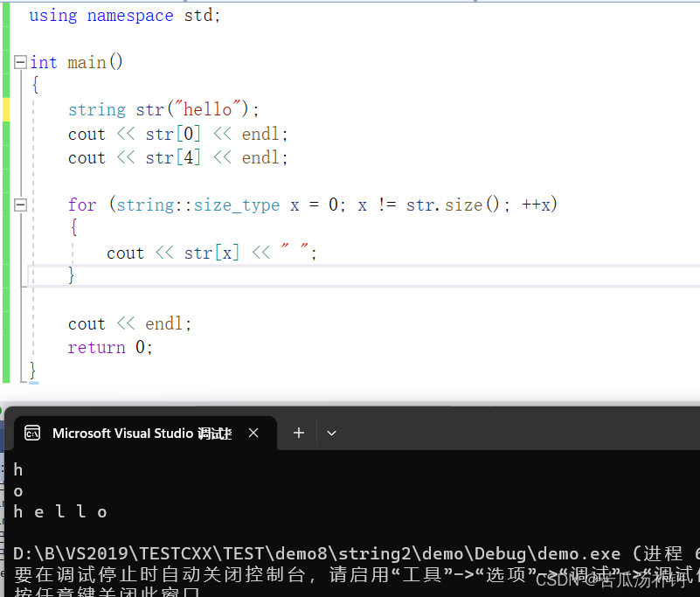Open a new terminal tab with plus button
This screenshot has width=700, height=597.
[x=299, y=432]
